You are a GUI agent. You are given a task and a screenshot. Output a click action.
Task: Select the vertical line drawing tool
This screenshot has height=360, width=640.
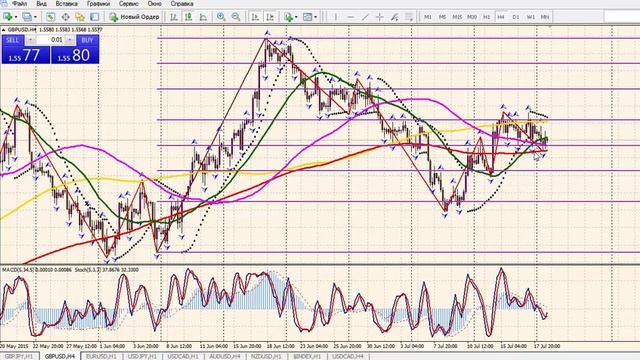point(336,17)
